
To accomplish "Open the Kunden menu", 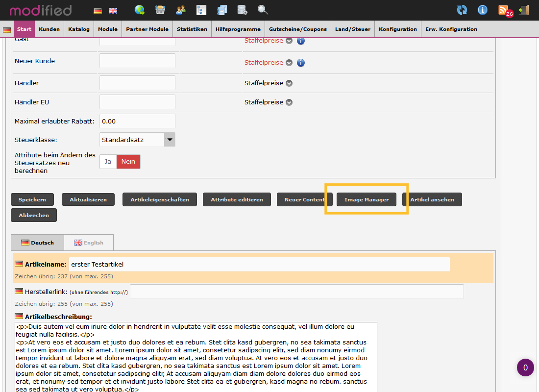I will coord(49,29).
